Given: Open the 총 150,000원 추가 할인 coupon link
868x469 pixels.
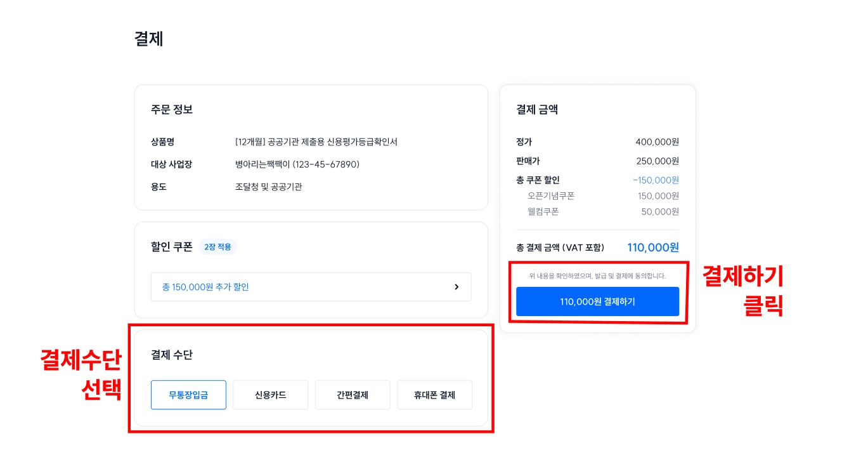Looking at the screenshot, I should coord(205,287).
